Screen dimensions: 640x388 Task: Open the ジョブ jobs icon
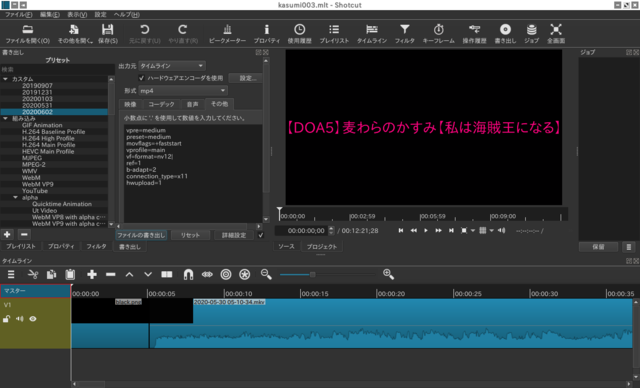pos(531,33)
